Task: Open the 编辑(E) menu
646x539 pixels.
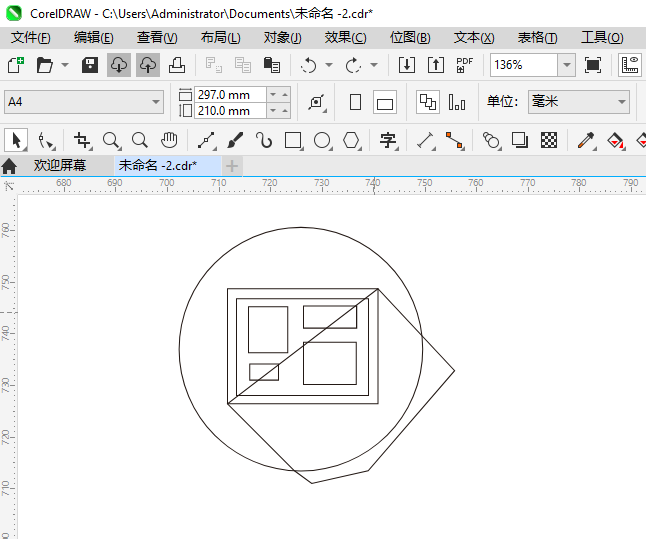Action: coord(94,38)
